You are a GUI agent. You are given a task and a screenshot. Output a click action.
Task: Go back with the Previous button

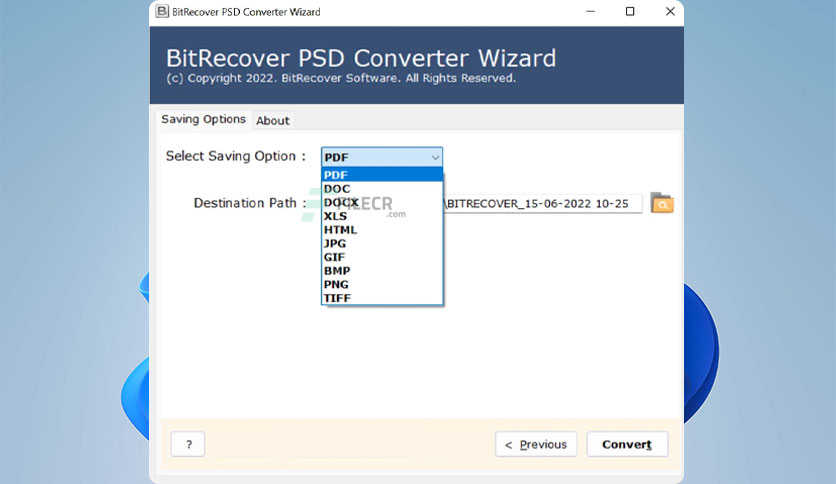536,444
